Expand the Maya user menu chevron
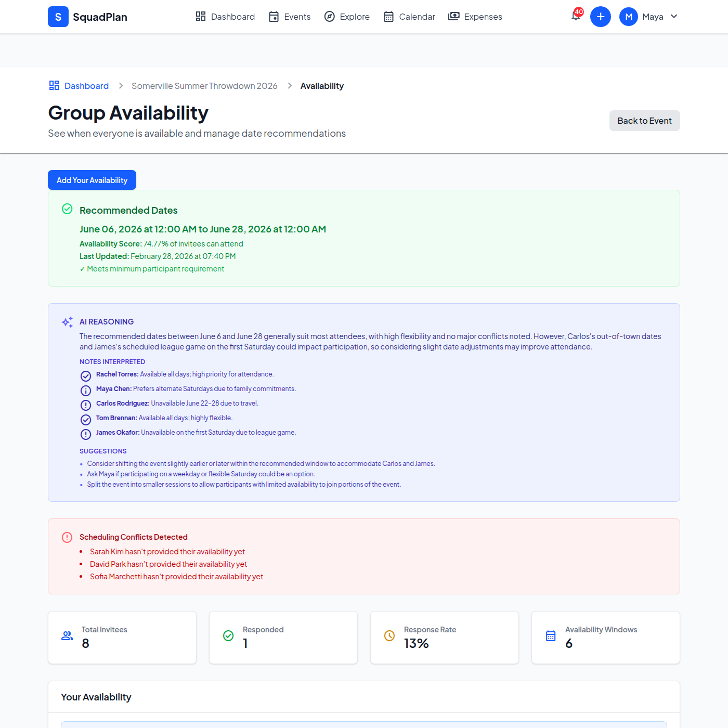This screenshot has width=728, height=728. click(x=674, y=17)
